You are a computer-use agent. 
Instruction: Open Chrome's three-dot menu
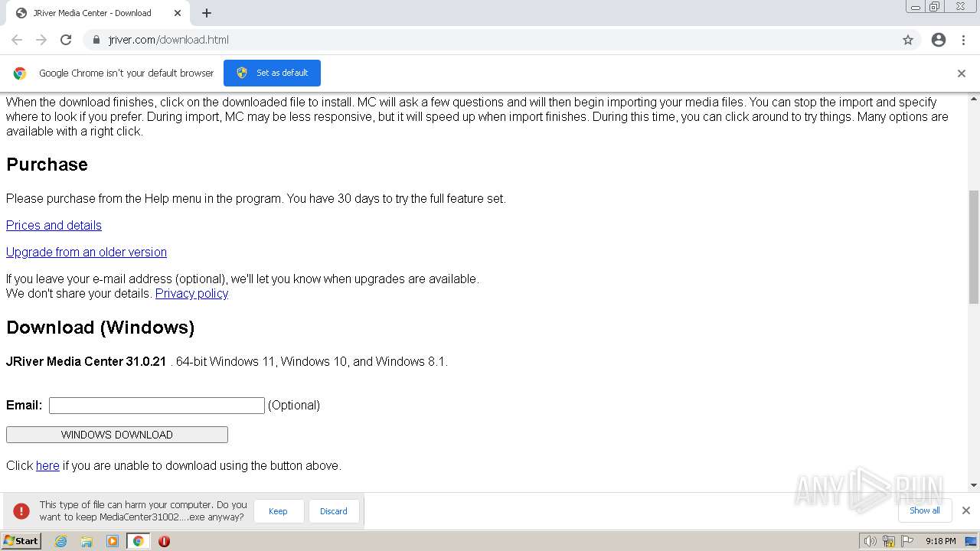pos(963,40)
